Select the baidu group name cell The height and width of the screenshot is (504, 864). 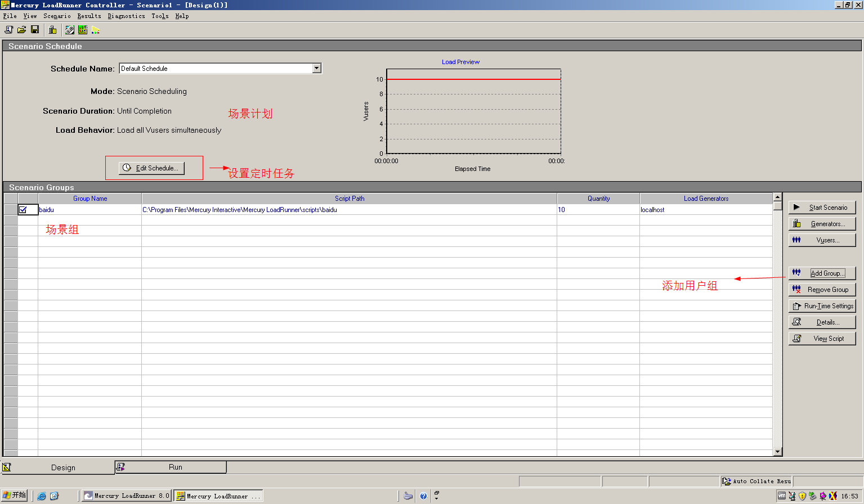90,209
